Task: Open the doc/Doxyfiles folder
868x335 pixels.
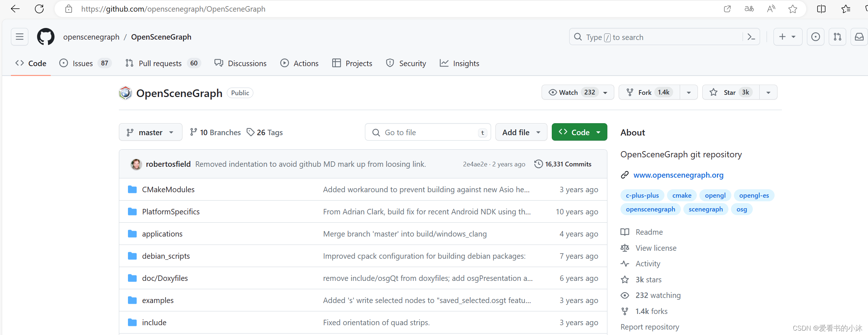Action: coord(165,278)
